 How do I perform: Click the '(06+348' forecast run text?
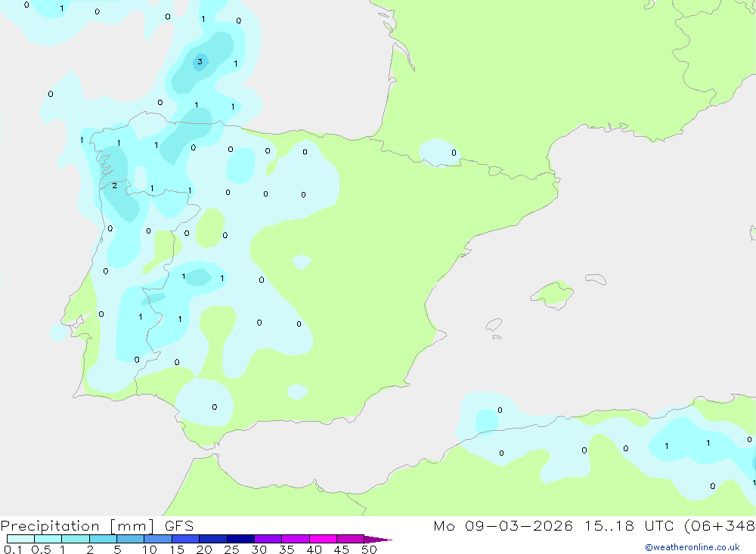720,526
